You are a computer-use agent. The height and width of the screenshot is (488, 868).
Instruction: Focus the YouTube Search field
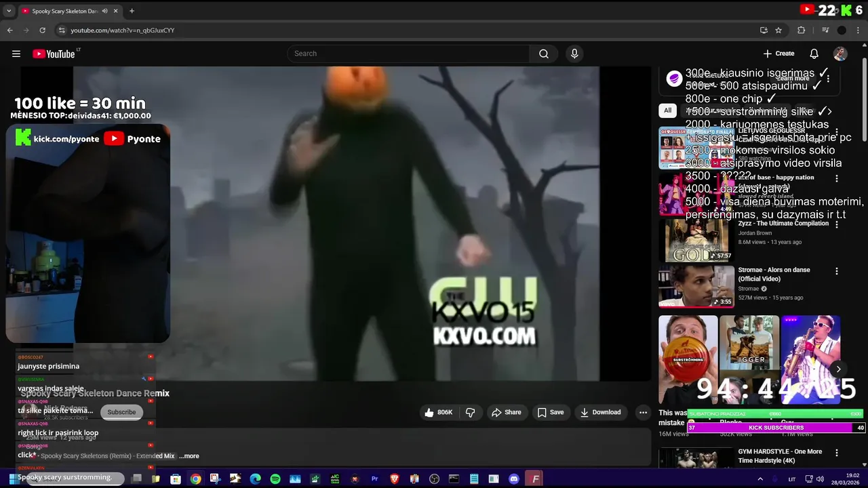pyautogui.click(x=408, y=54)
